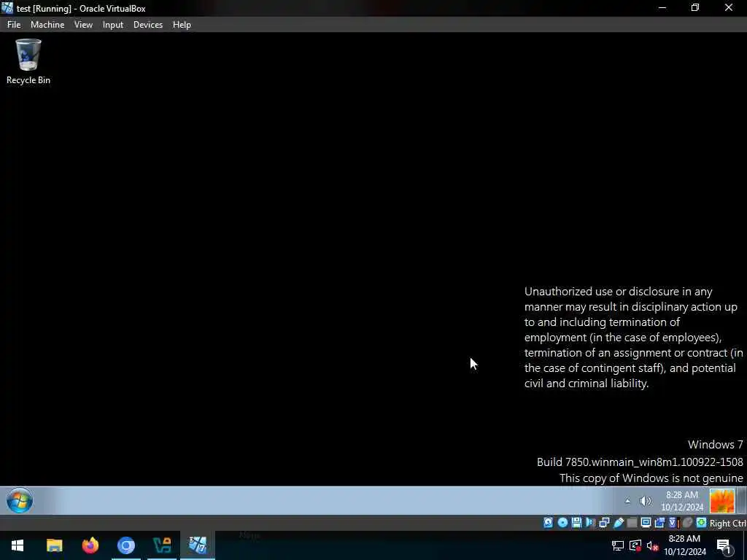
Task: Click the floppy disk status icon
Action: [576, 523]
